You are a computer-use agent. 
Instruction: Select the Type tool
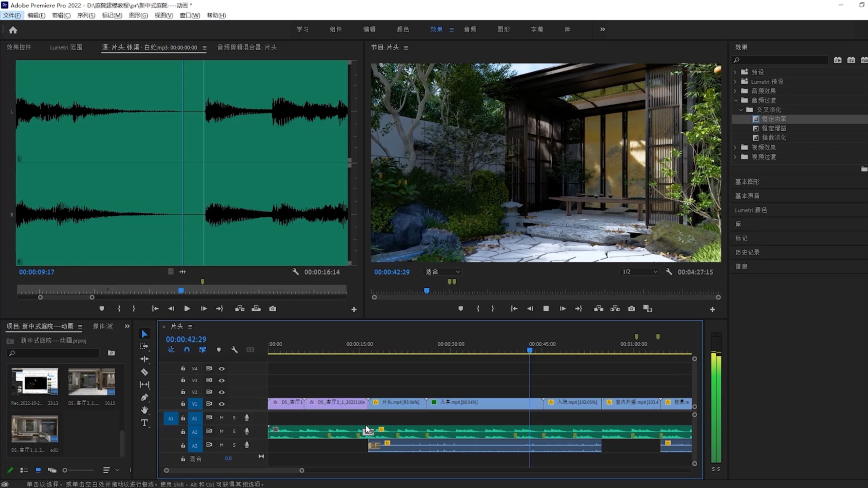[x=144, y=423]
